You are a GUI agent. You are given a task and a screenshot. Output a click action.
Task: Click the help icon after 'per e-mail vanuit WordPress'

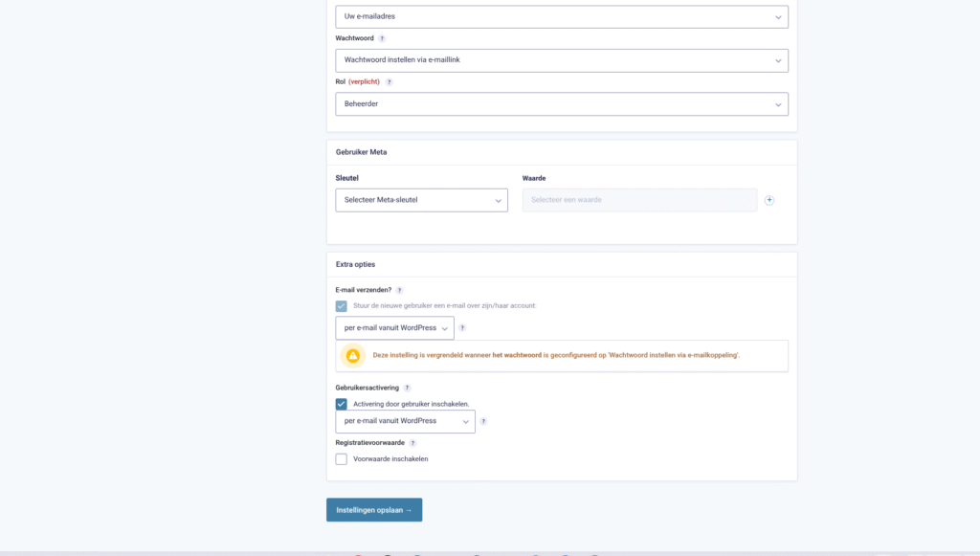point(462,327)
